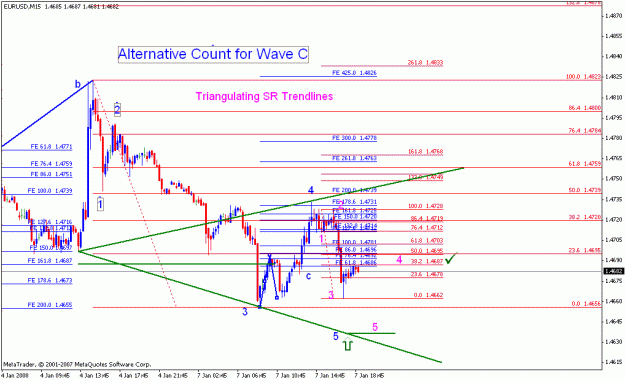Select the 'Alternative Count for Wave C' text box
The width and height of the screenshot is (625, 380).
[x=213, y=54]
